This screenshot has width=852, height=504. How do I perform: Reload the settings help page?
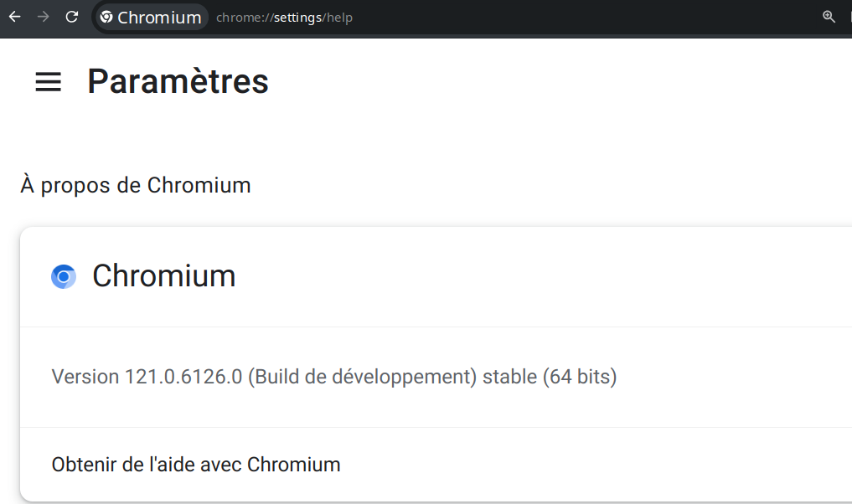(72, 17)
